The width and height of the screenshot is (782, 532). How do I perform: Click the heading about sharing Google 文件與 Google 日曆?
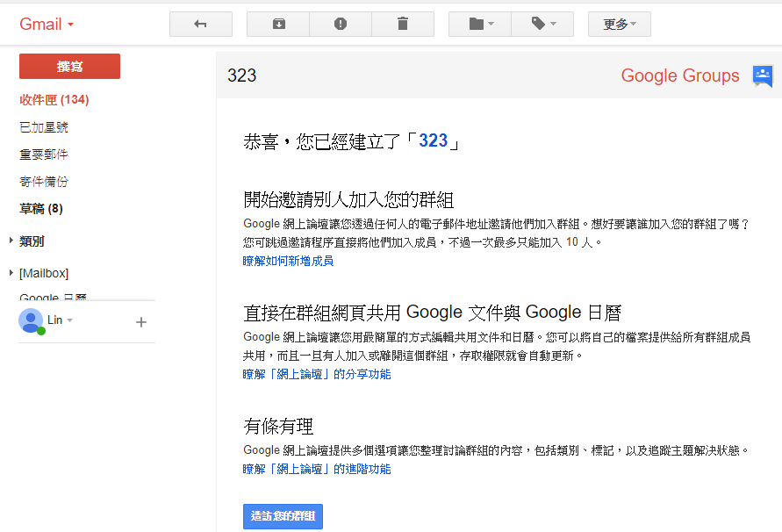(433, 313)
